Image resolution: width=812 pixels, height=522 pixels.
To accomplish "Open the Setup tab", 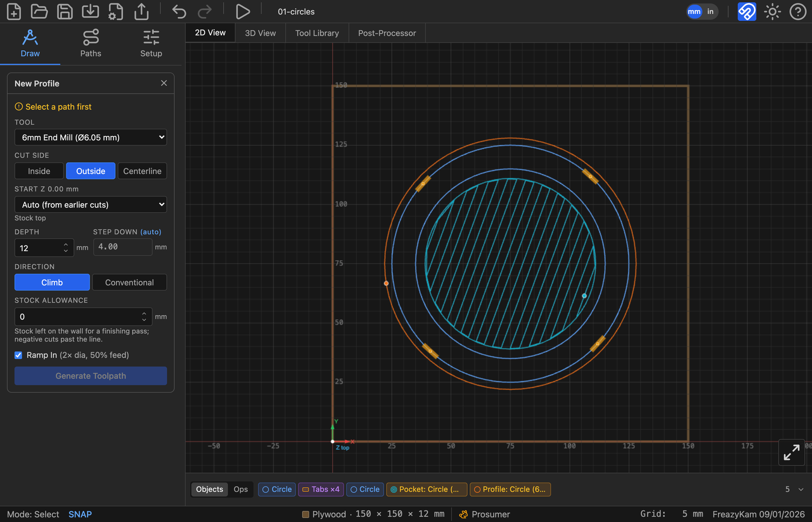I will pos(151,44).
